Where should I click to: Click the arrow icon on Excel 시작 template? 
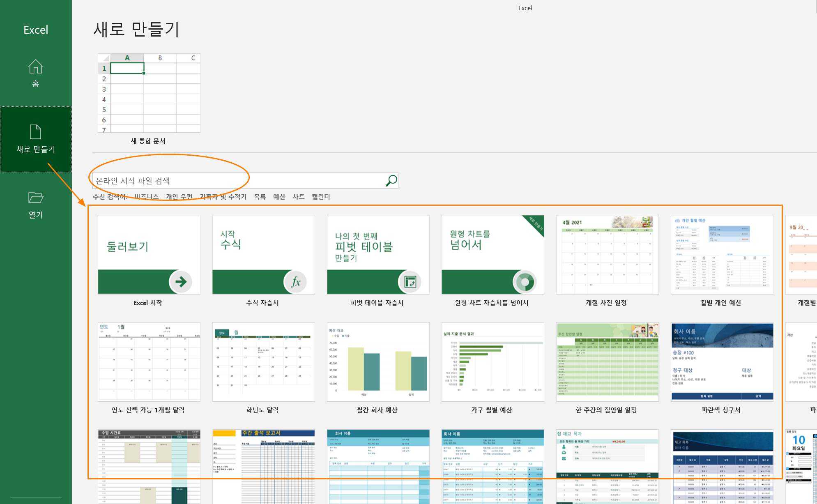[180, 281]
